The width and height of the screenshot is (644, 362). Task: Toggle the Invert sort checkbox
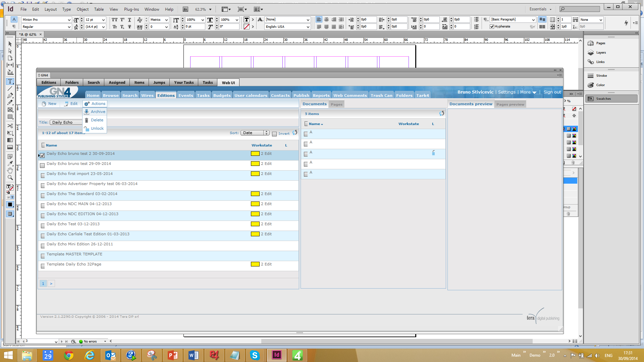[274, 134]
